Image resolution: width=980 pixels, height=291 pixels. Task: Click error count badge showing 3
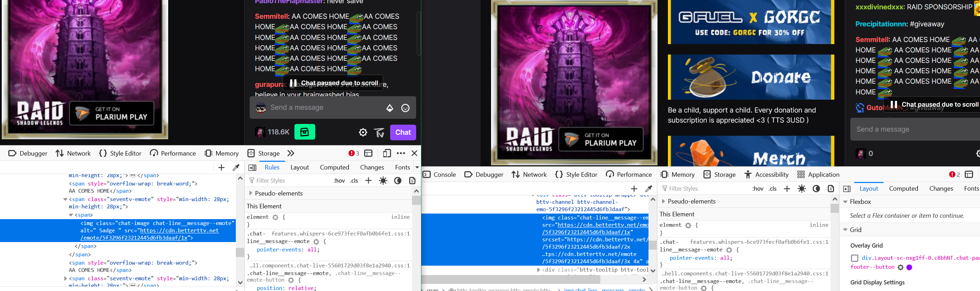click(353, 153)
